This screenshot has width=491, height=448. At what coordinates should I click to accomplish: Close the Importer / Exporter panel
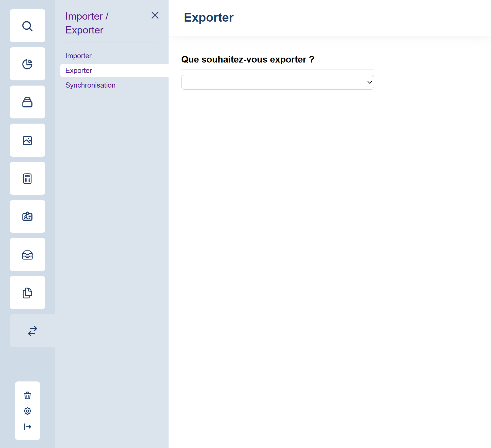point(155,15)
